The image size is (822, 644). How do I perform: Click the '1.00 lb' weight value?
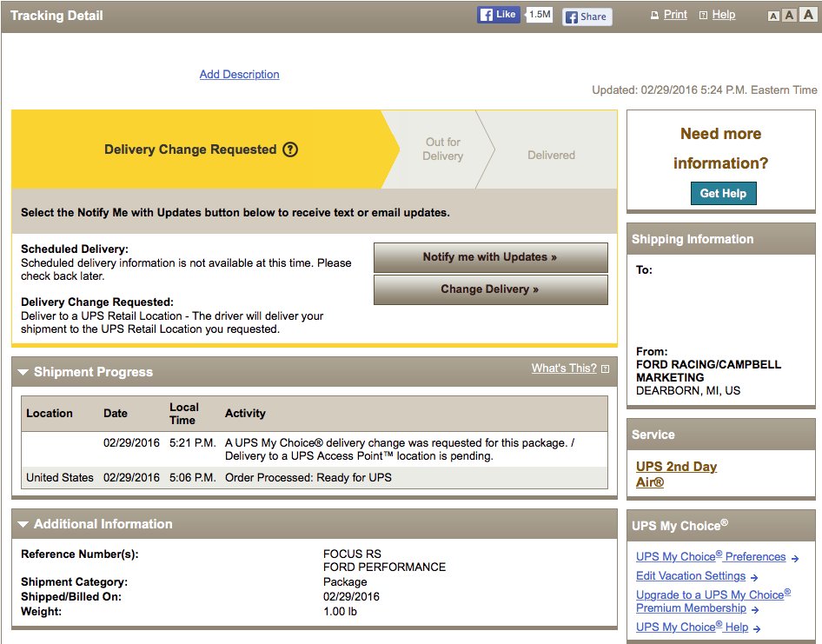click(341, 612)
